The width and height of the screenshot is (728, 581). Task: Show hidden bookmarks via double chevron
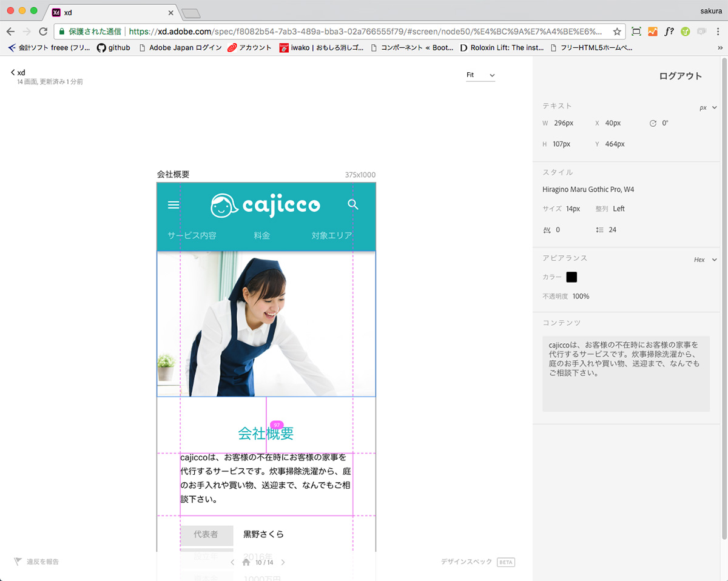(x=720, y=47)
